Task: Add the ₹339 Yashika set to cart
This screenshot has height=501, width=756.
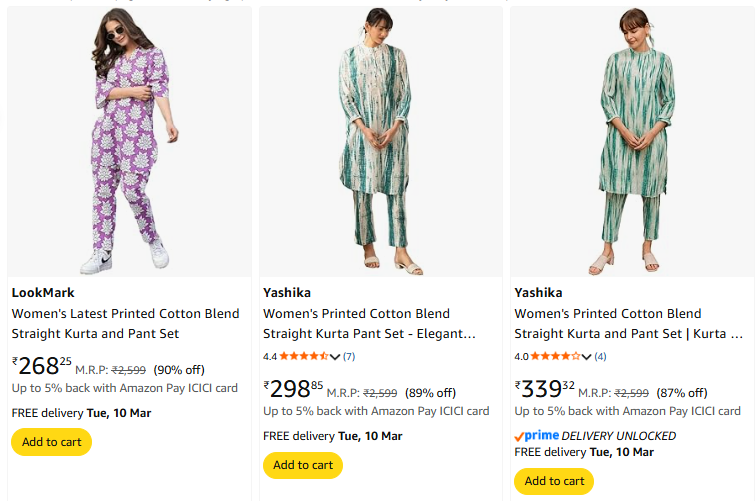Action: coord(554,481)
